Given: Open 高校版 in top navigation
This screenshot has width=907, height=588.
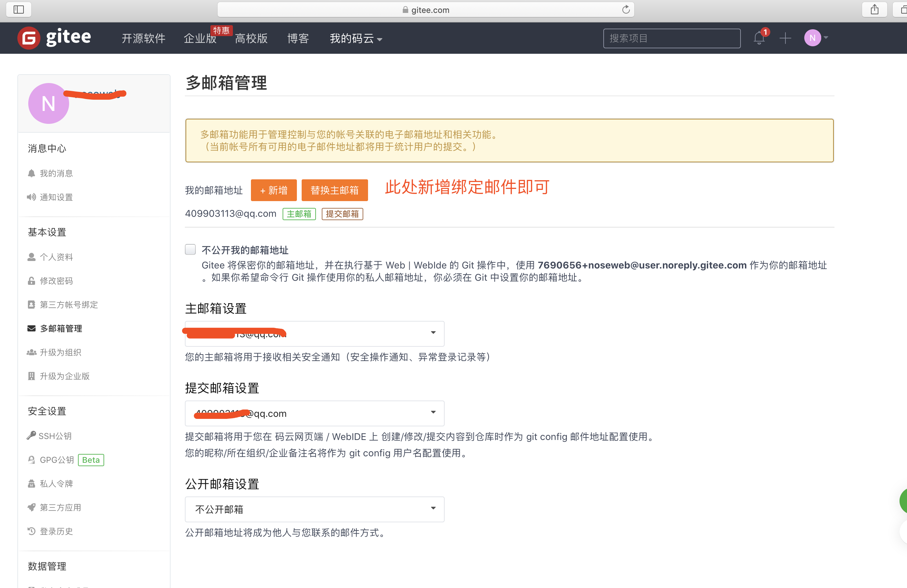Looking at the screenshot, I should pos(251,38).
